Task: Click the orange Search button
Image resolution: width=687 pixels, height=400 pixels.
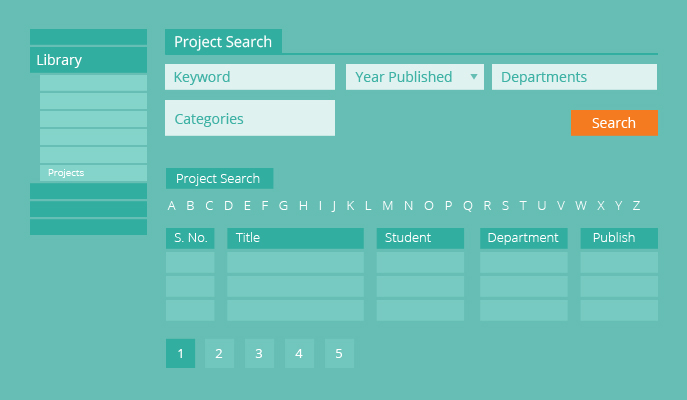Action: [613, 123]
